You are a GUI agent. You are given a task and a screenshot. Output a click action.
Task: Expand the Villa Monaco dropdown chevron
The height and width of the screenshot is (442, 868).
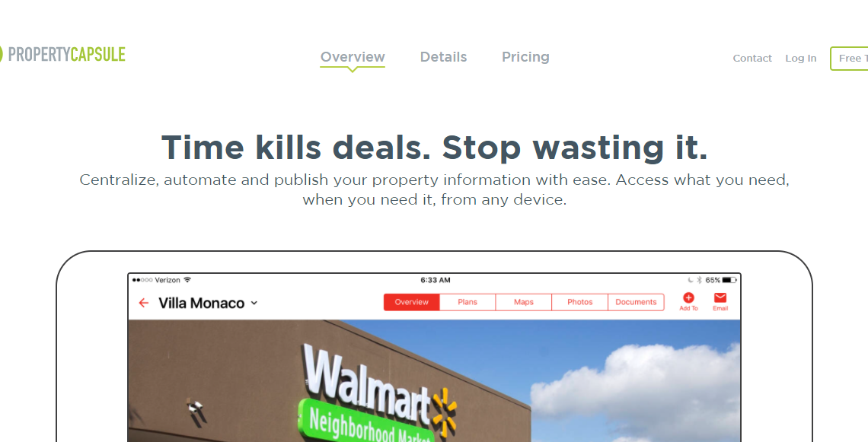pos(254,303)
